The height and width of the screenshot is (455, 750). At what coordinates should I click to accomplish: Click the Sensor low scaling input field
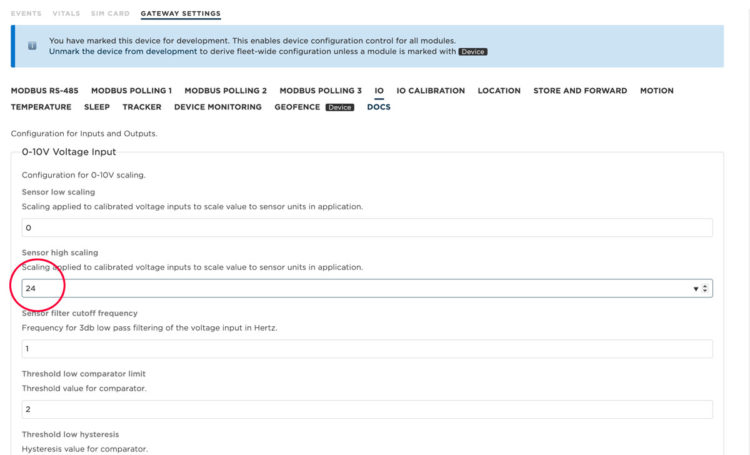(367, 228)
